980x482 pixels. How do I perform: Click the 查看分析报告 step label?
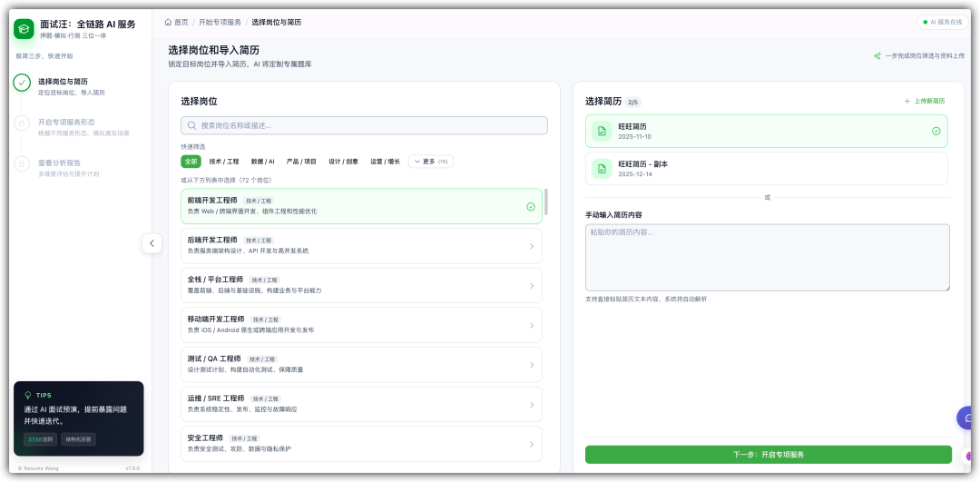pyautogui.click(x=59, y=162)
